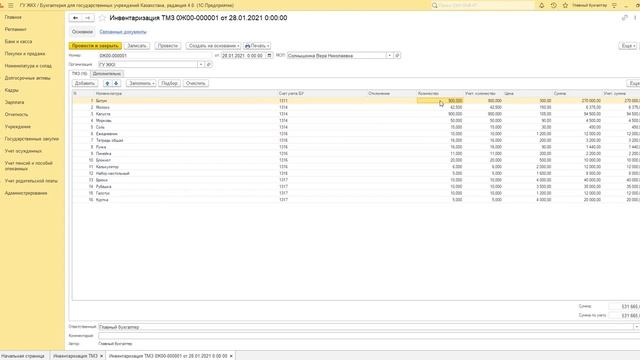The height and width of the screenshot is (360, 640).
Task: Open notifications bell in top bar
Action: coord(542,5)
